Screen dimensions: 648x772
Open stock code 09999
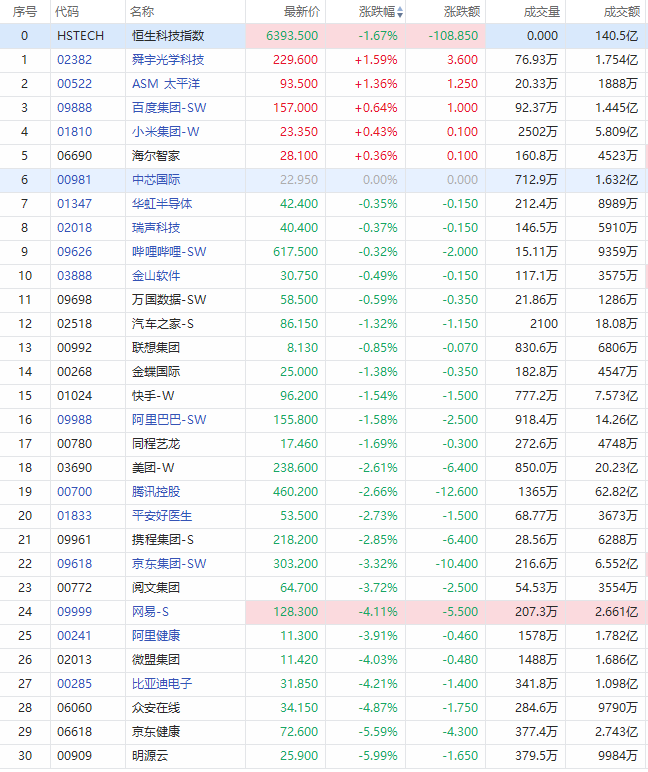[x=74, y=611]
